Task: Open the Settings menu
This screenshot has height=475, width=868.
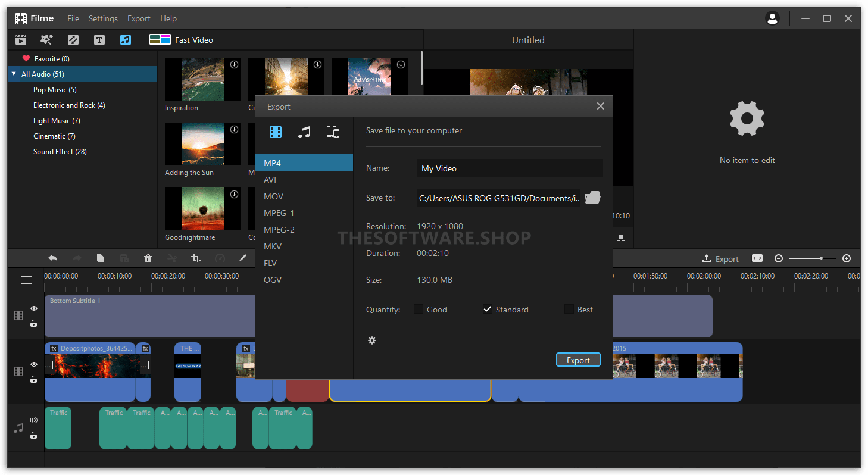Action: (103, 18)
